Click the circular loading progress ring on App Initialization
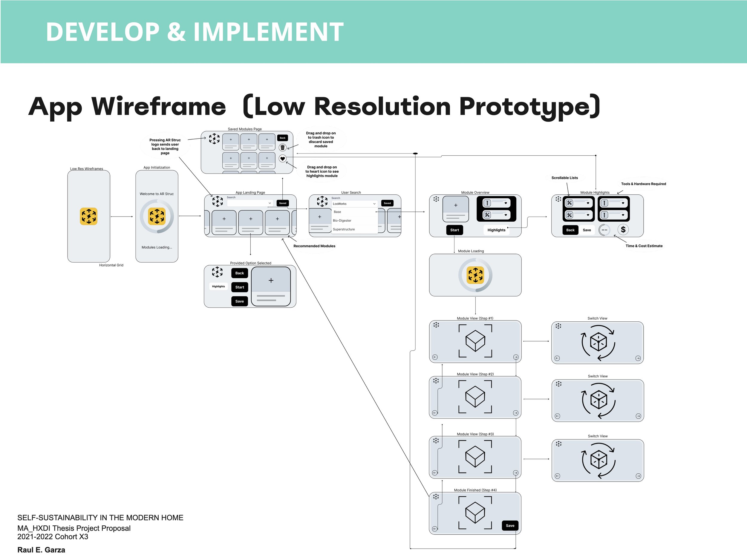The width and height of the screenshot is (747, 560). point(157,216)
